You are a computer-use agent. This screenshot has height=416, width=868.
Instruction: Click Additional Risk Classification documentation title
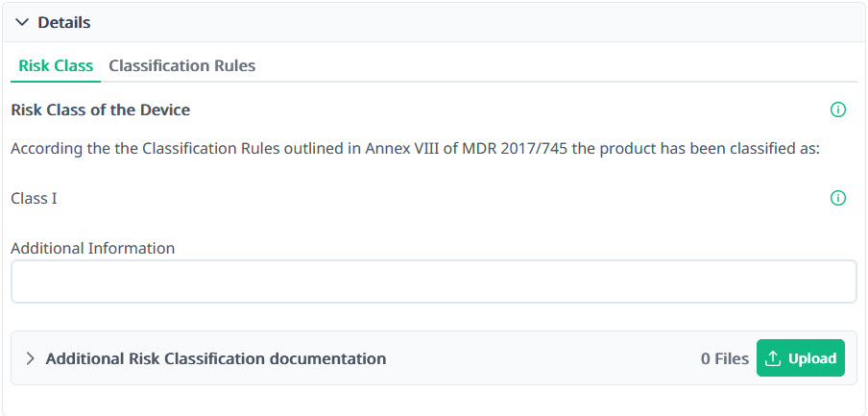216,359
